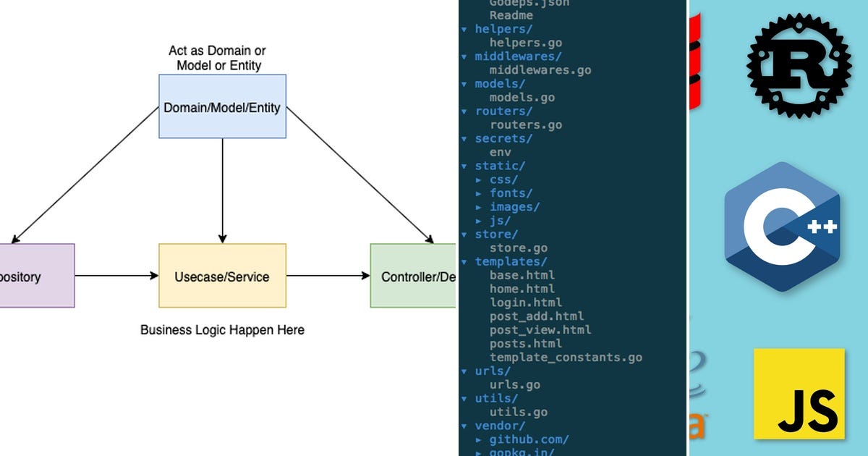The width and height of the screenshot is (868, 456).
Task: Select template_constants.go file
Action: [566, 358]
